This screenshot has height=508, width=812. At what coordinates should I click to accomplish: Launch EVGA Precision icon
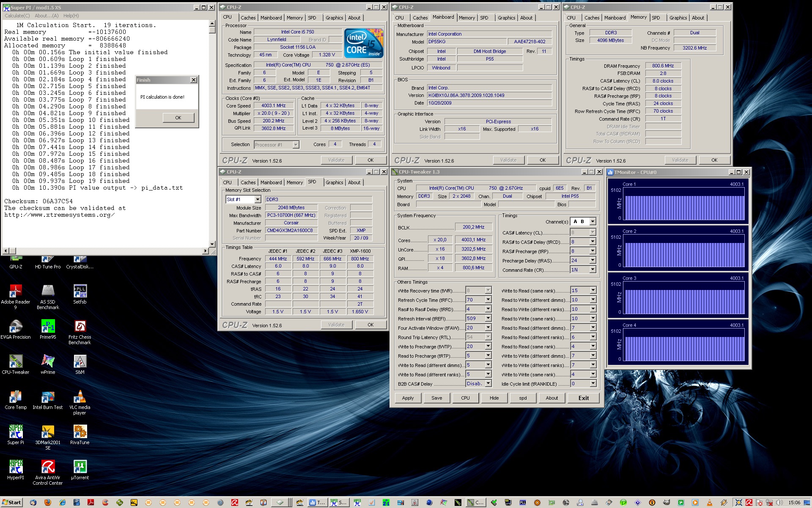coord(16,327)
